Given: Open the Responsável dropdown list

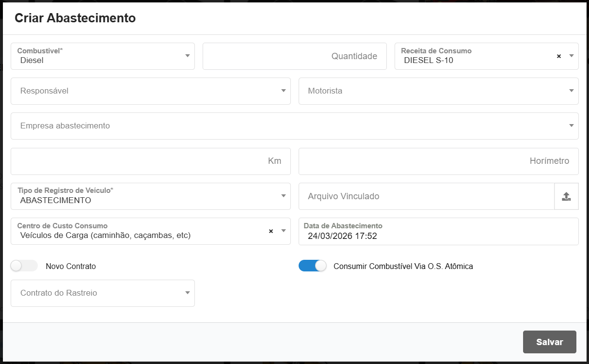Looking at the screenshot, I should (x=283, y=91).
